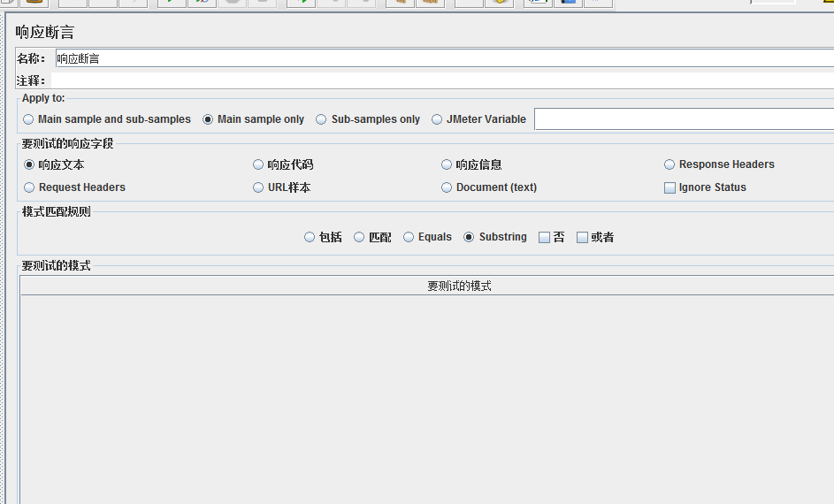Select Main sample only radio button
834x504 pixels.
(x=208, y=119)
